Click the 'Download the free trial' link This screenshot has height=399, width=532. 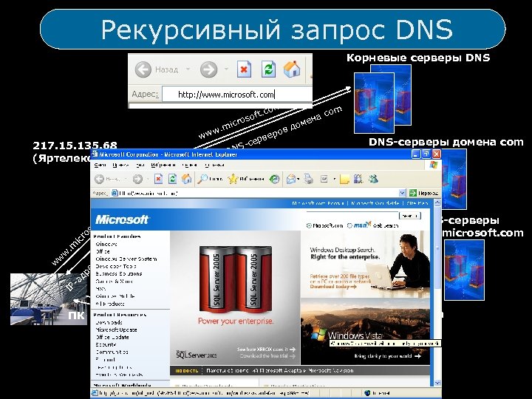coord(267,356)
